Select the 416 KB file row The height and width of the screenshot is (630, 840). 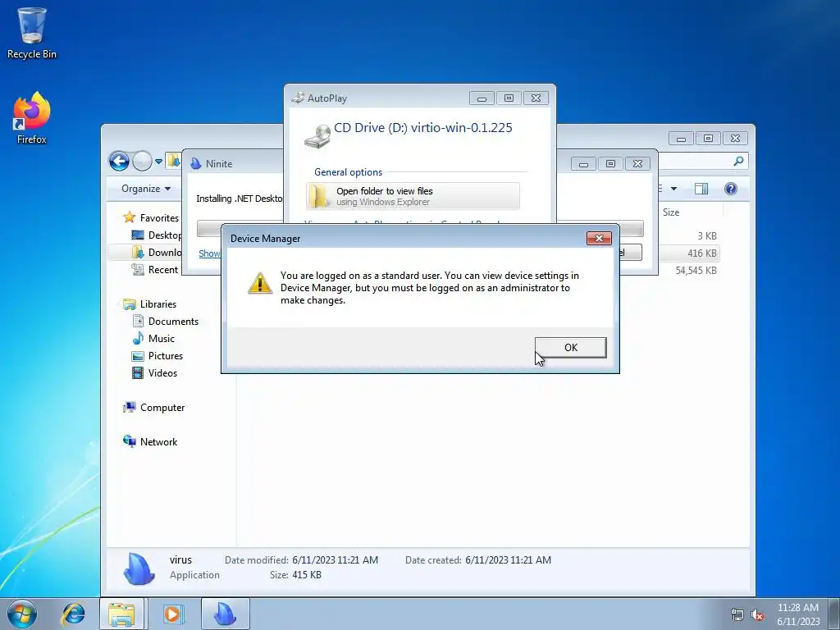click(688, 253)
